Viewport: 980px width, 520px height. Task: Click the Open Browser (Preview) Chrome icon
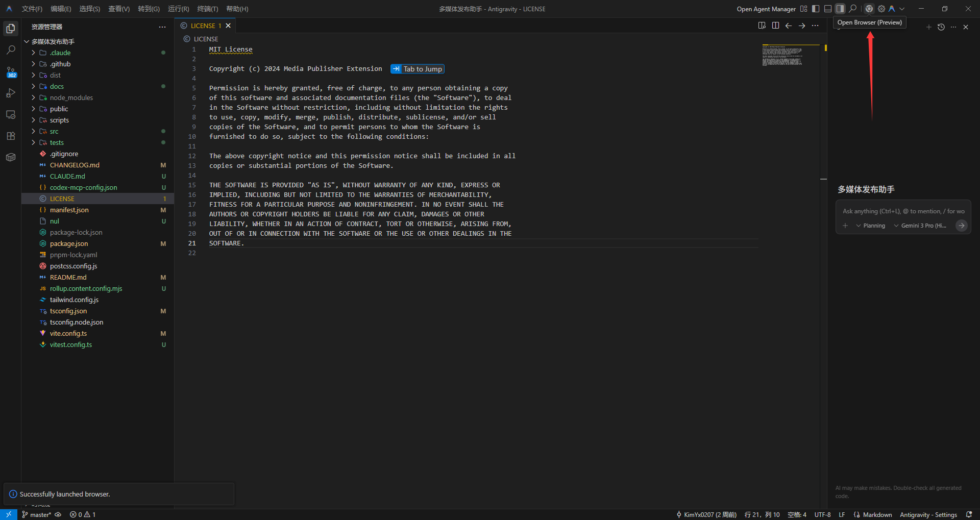[x=869, y=9]
